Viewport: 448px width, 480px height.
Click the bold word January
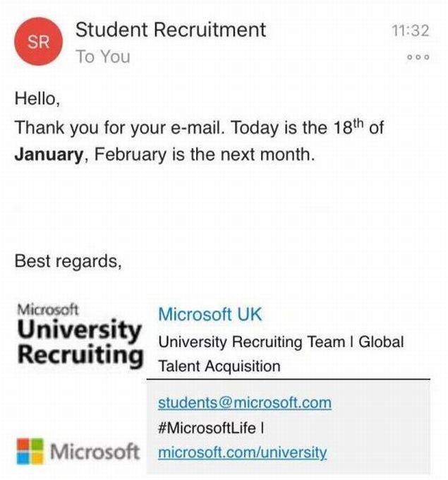click(x=49, y=155)
